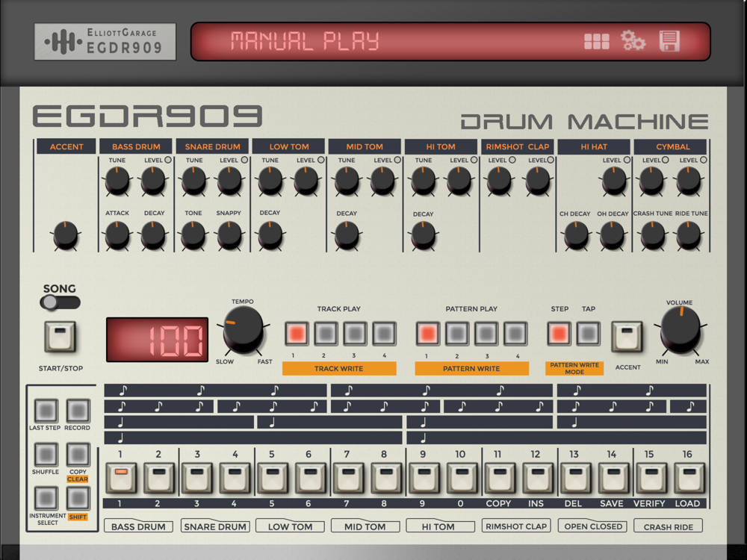Viewport: 747px width, 560px height.
Task: Open the pattern grid icon in display
Action: (596, 41)
